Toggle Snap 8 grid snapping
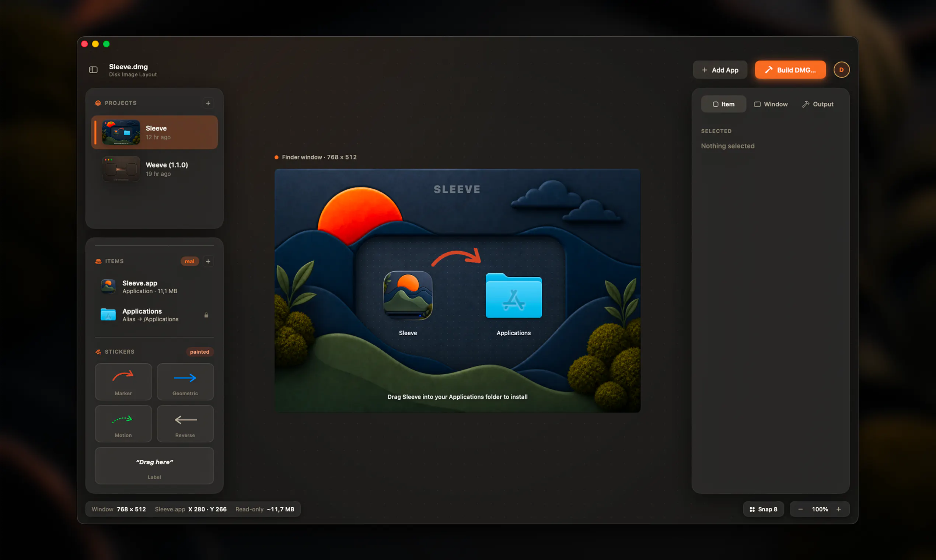 763,509
